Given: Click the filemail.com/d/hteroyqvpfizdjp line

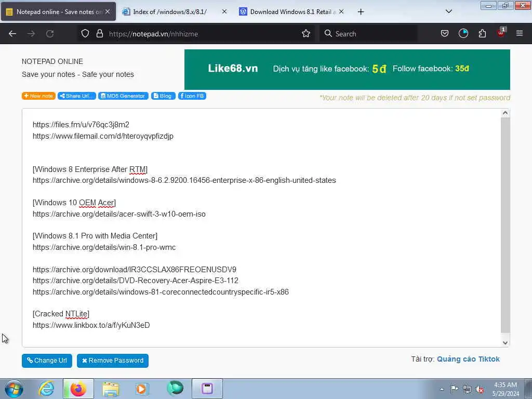Looking at the screenshot, I should coord(103,136).
